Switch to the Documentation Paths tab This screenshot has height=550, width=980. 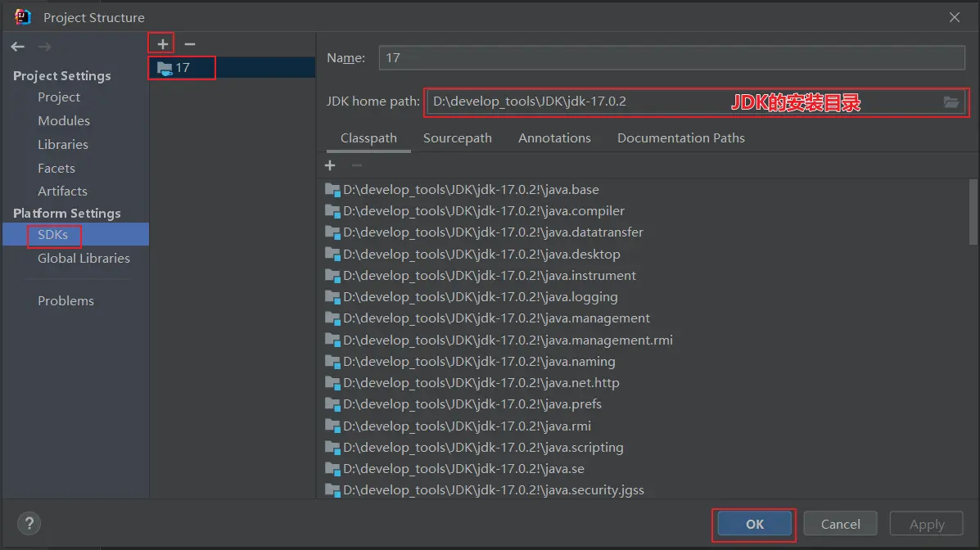click(680, 138)
